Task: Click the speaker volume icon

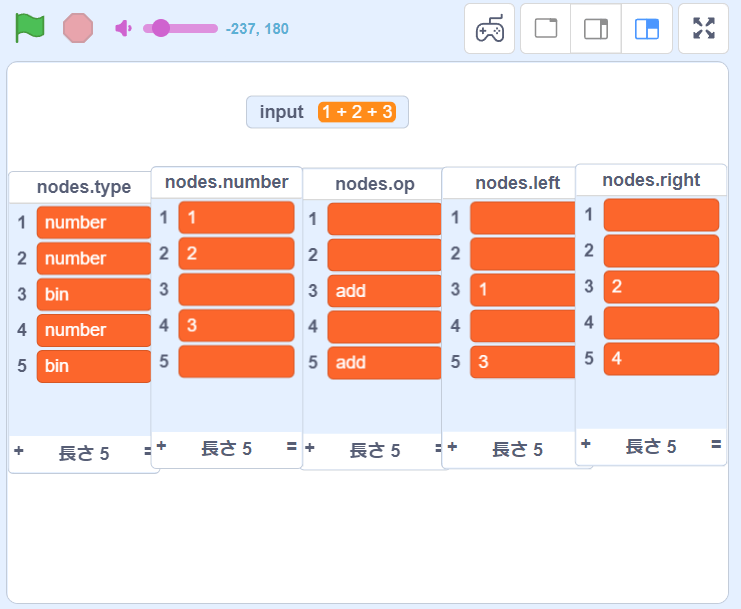Action: 123,28
